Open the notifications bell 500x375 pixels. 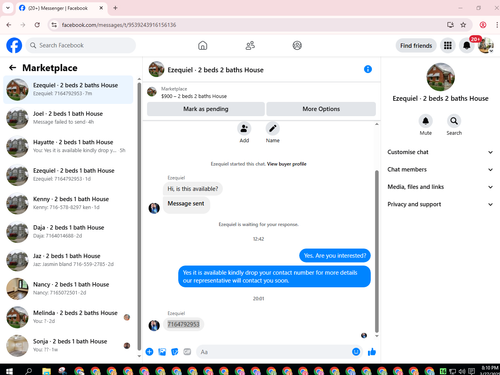[467, 45]
